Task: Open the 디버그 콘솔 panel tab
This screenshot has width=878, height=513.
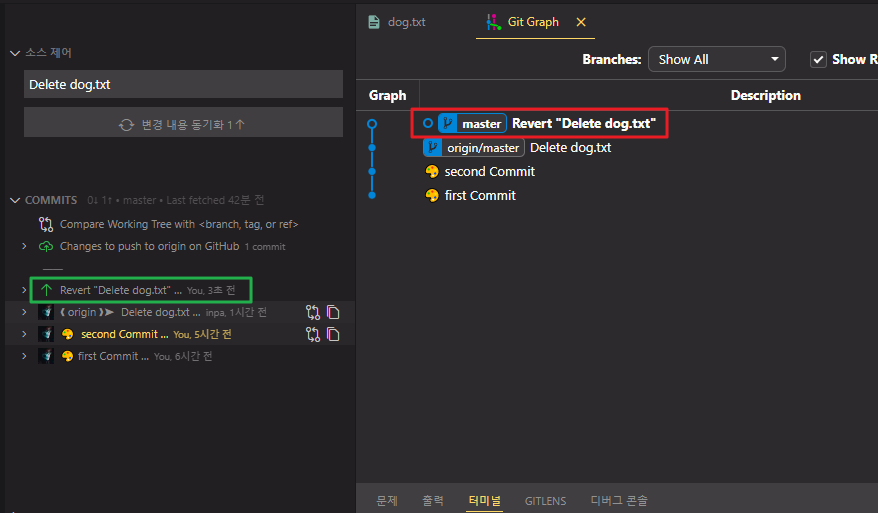Action: (x=619, y=500)
